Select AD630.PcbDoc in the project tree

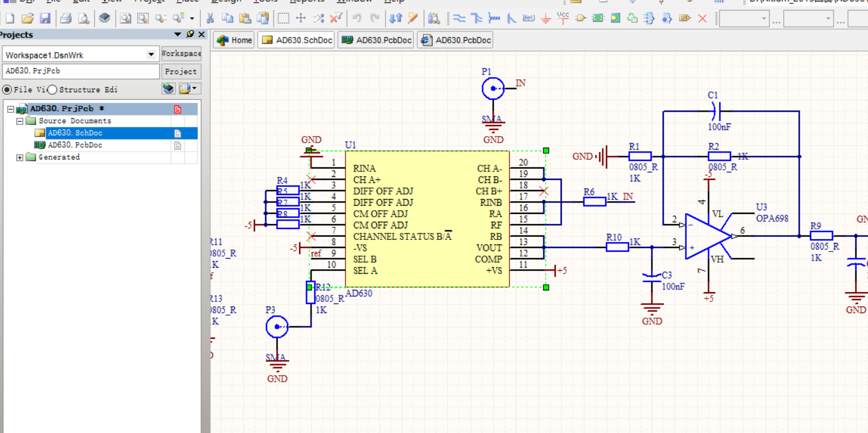tap(75, 145)
